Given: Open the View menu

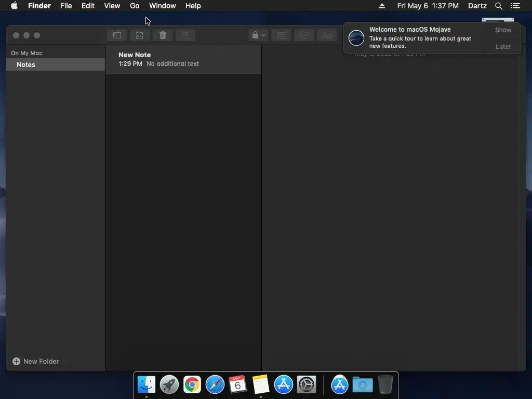Looking at the screenshot, I should tap(112, 6).
